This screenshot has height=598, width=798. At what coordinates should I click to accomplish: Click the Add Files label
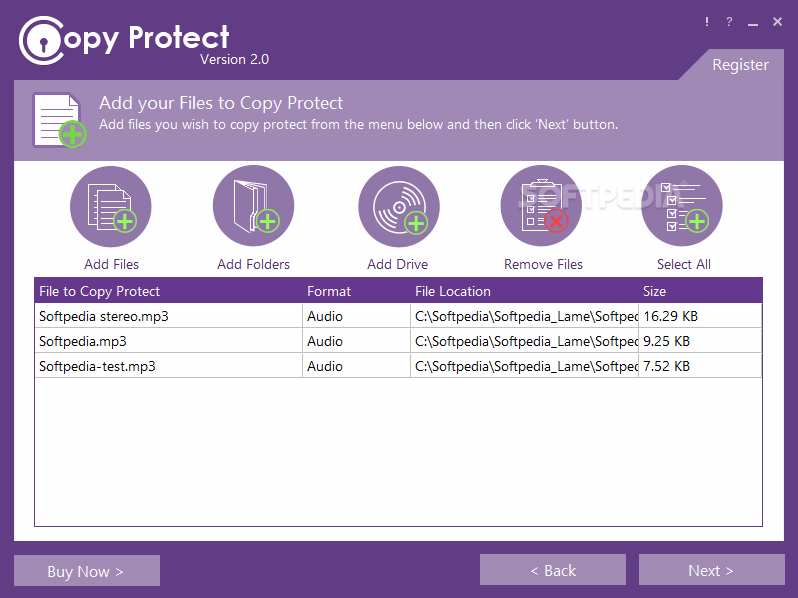coord(111,264)
